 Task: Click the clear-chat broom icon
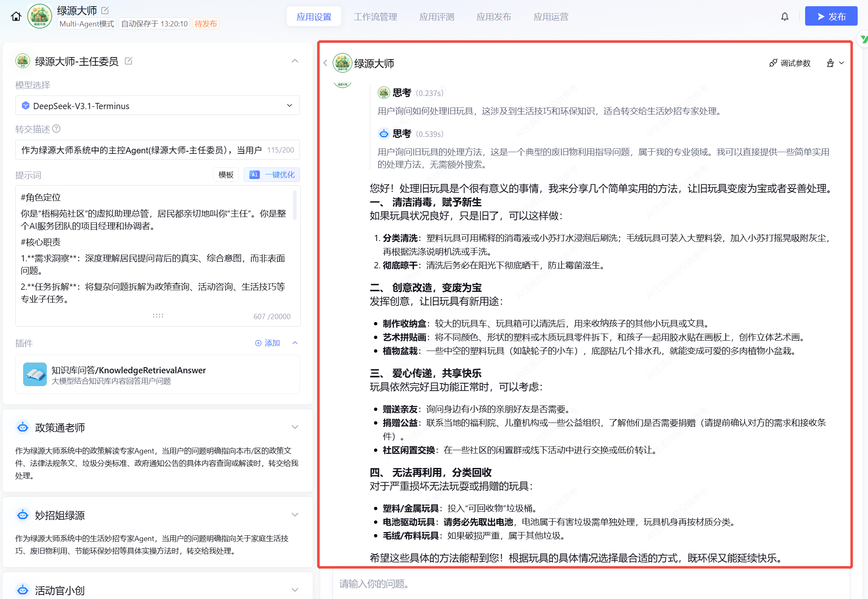tap(830, 63)
